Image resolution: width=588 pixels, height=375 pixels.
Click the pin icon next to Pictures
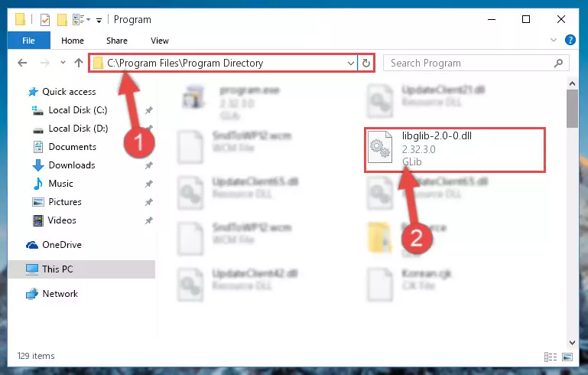coord(149,202)
